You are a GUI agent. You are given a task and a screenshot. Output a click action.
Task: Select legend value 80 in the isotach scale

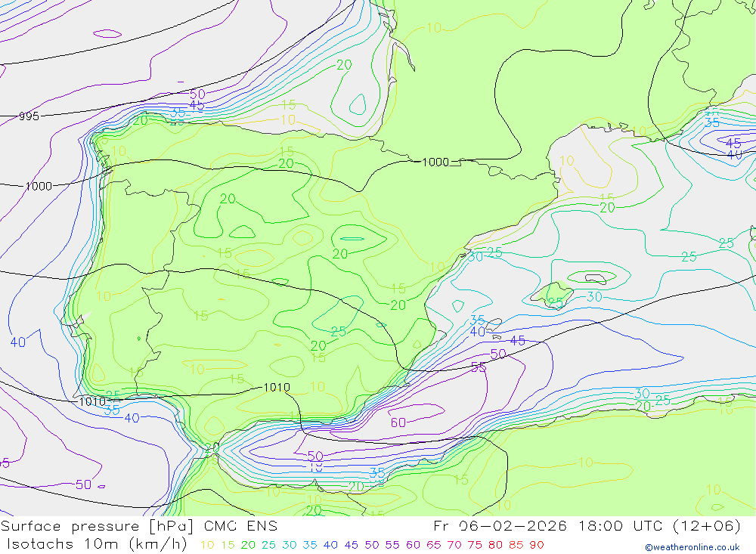pyautogui.click(x=495, y=545)
